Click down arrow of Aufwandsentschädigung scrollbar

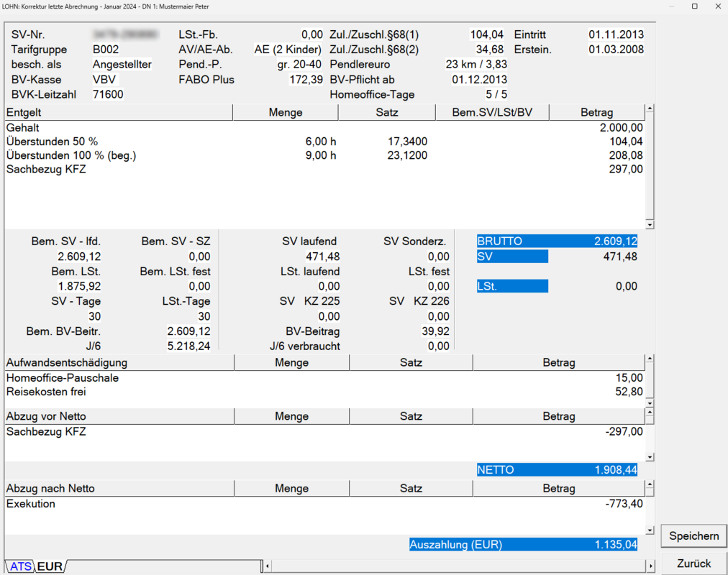[x=650, y=403]
